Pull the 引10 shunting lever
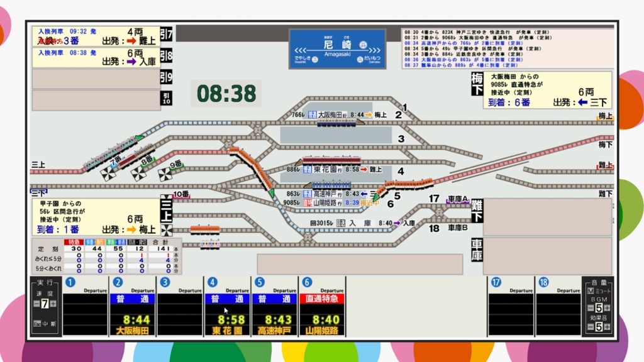This screenshot has height=362, width=644. (165, 96)
